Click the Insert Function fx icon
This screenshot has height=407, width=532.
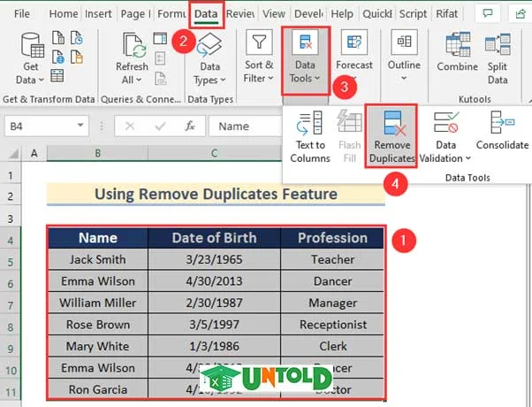[190, 126]
